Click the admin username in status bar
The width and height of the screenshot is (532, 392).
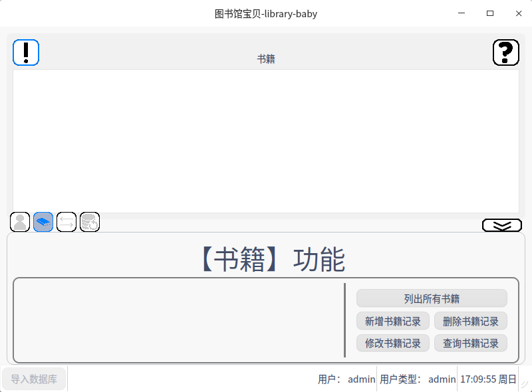click(x=361, y=379)
